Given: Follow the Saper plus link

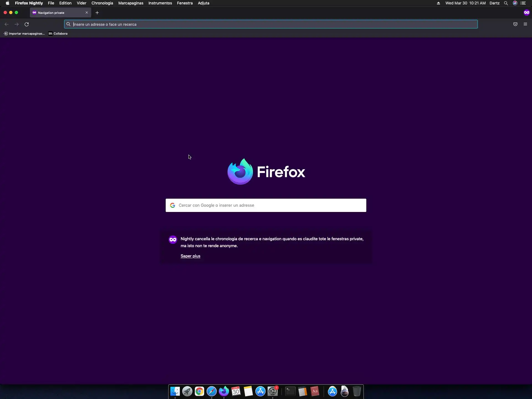Looking at the screenshot, I should [x=190, y=256].
